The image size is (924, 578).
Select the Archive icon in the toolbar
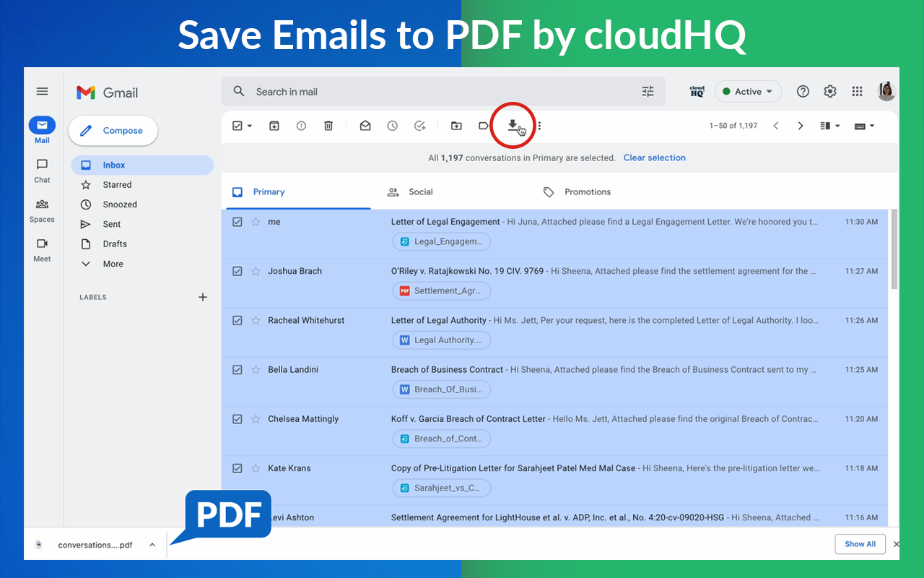pyautogui.click(x=274, y=125)
